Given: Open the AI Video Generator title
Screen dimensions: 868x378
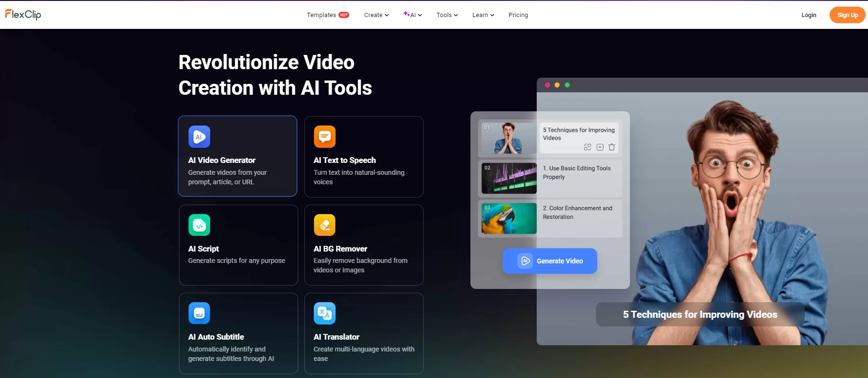Looking at the screenshot, I should [221, 160].
